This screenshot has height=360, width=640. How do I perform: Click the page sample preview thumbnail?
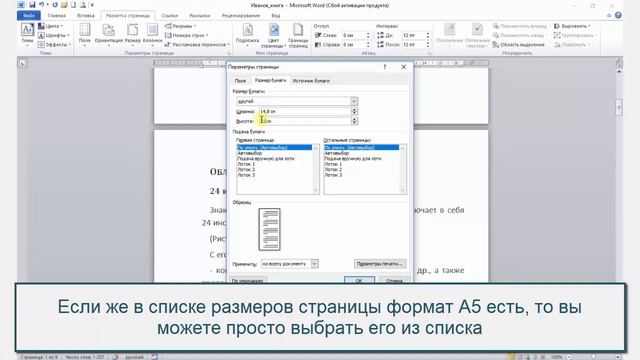(269, 229)
